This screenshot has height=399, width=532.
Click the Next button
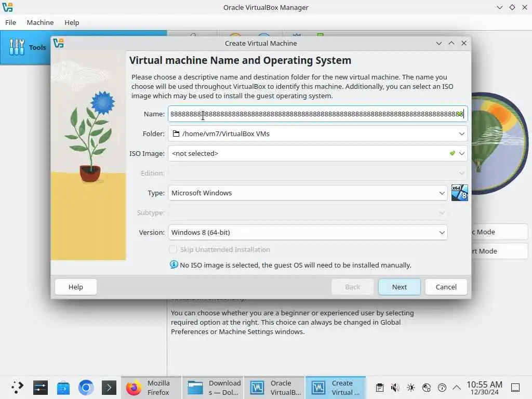click(400, 287)
